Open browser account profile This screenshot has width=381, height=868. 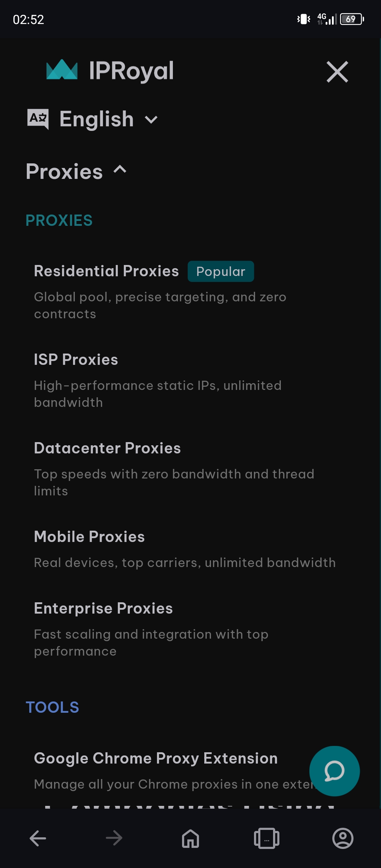[x=343, y=838]
